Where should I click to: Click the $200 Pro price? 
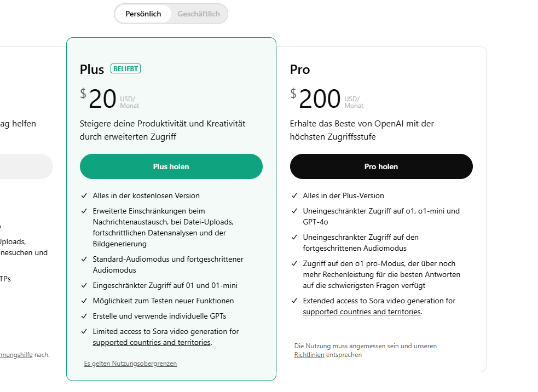coord(320,99)
